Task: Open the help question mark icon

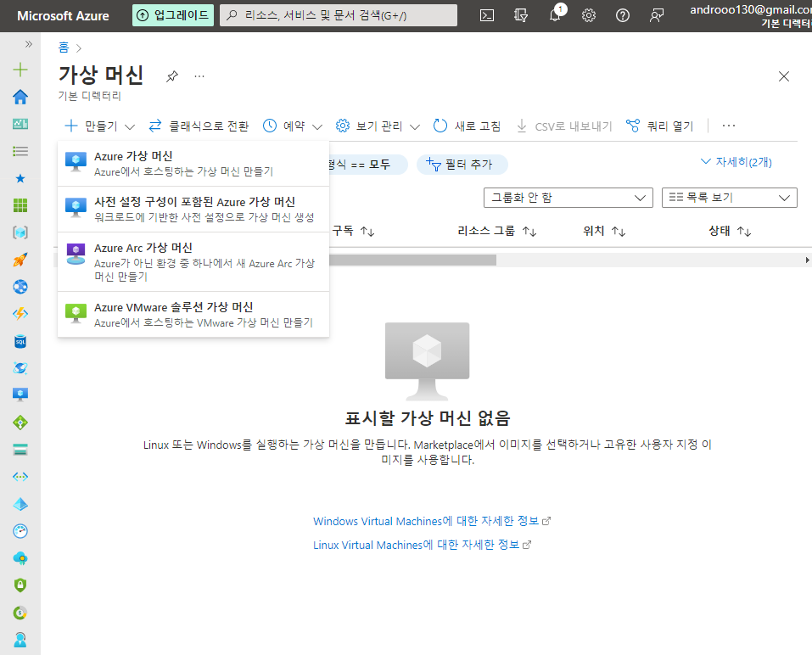Action: point(623,15)
